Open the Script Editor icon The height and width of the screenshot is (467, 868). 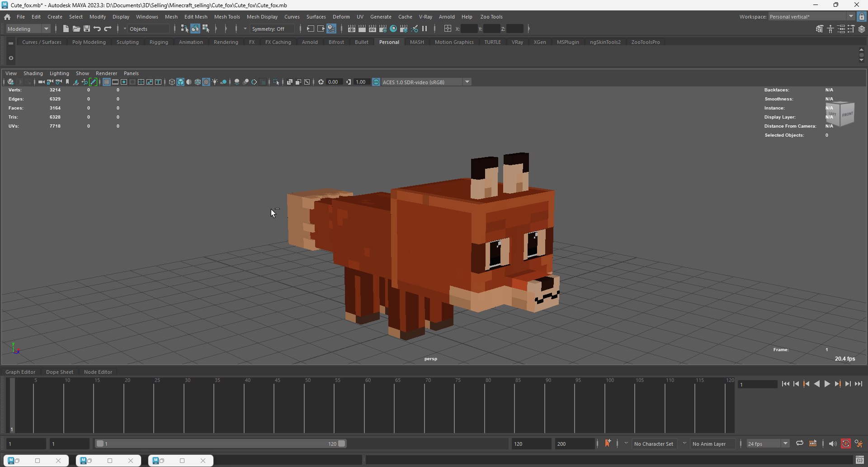coord(859,460)
